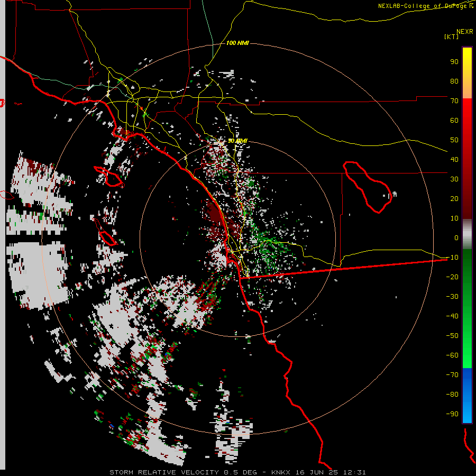
Task: Click the -80 knot scale value
Action: point(452,395)
